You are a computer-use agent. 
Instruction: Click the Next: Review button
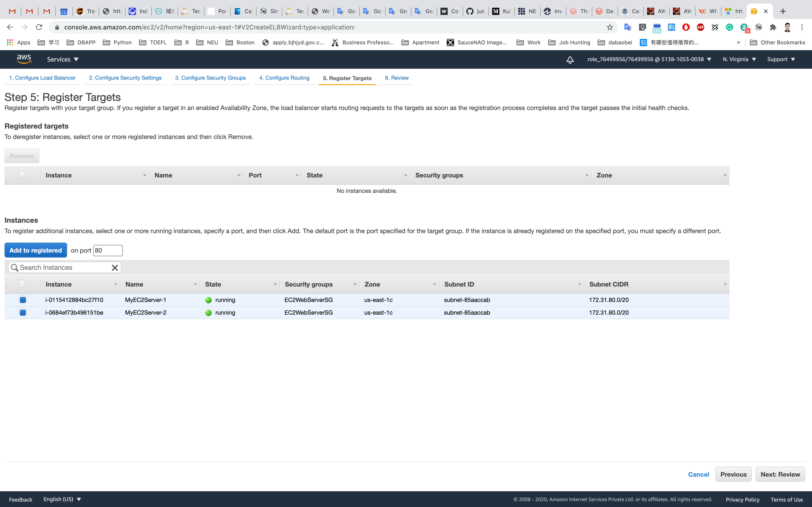(780, 474)
